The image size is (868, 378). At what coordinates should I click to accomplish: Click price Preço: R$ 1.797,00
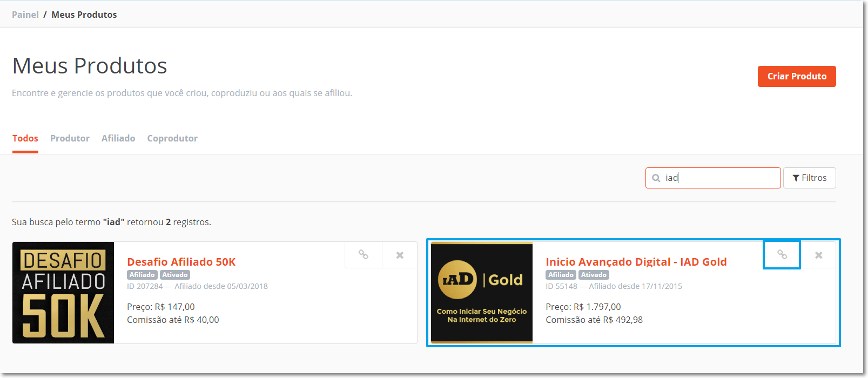coord(583,307)
